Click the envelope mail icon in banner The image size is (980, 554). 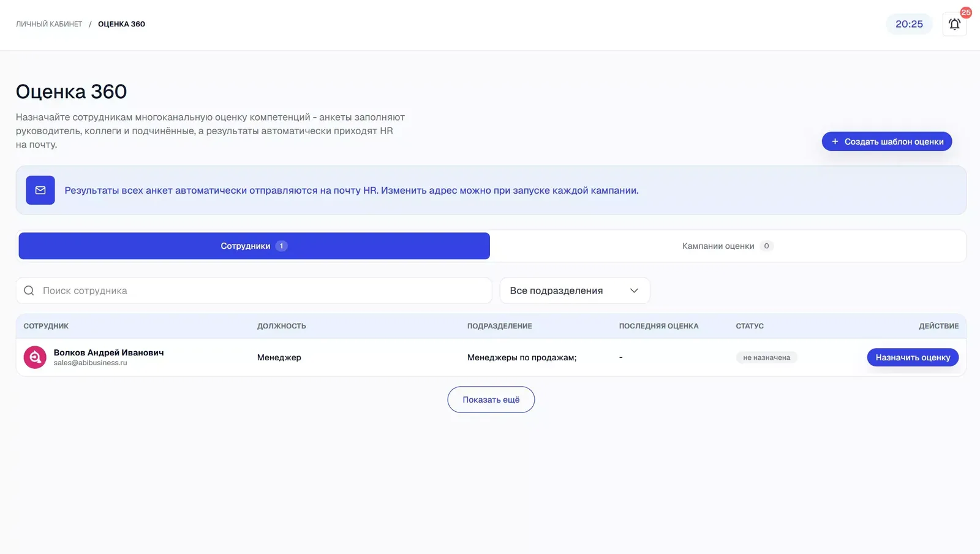tap(40, 190)
